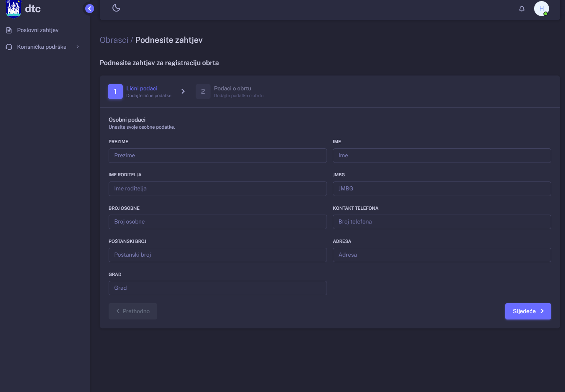The image size is (565, 392).
Task: Focus the Grad text field
Action: [218, 288]
